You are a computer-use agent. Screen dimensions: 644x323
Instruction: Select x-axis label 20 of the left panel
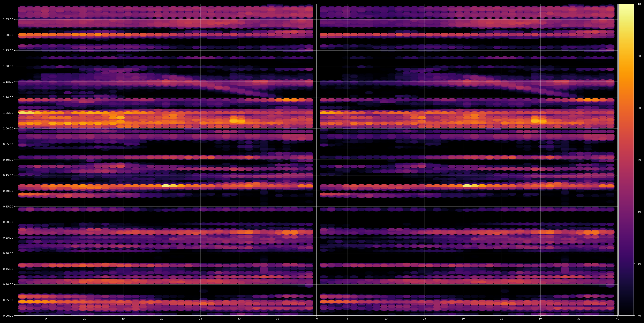(x=162, y=319)
